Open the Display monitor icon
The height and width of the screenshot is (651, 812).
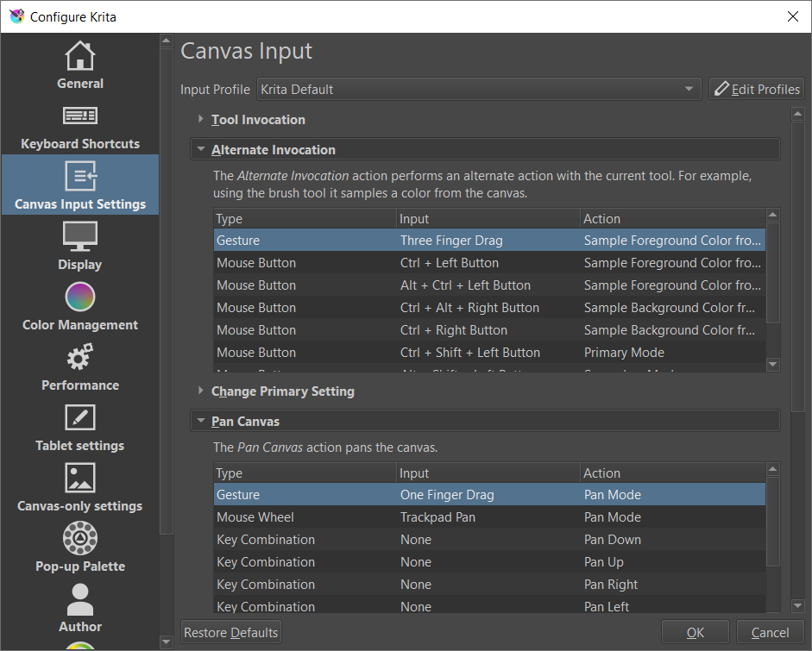point(80,236)
